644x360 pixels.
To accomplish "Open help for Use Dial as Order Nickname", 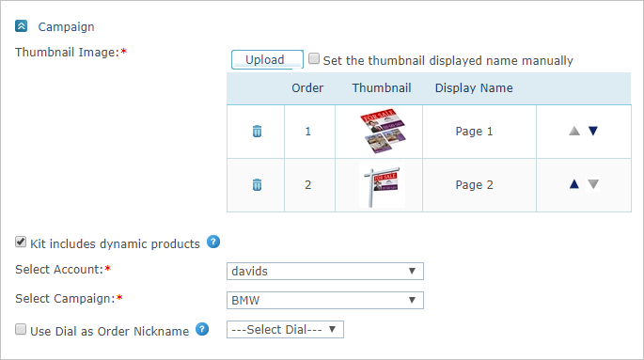I will click(x=202, y=329).
